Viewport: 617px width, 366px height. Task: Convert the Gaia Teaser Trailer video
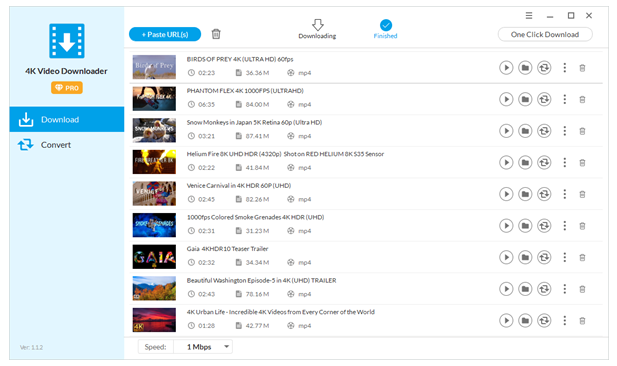click(544, 257)
